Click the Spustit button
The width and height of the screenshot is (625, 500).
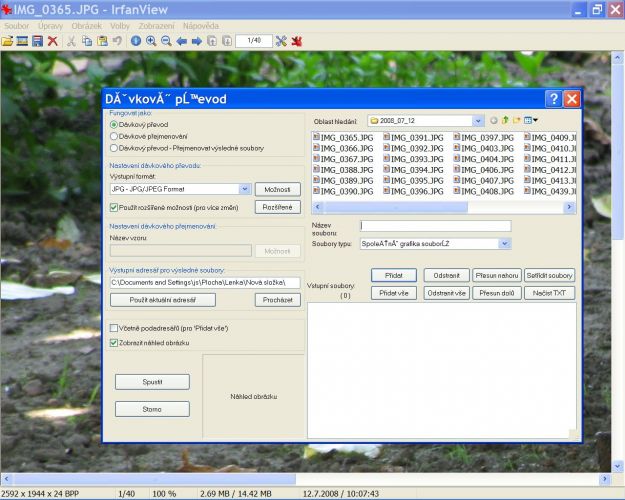click(x=152, y=382)
